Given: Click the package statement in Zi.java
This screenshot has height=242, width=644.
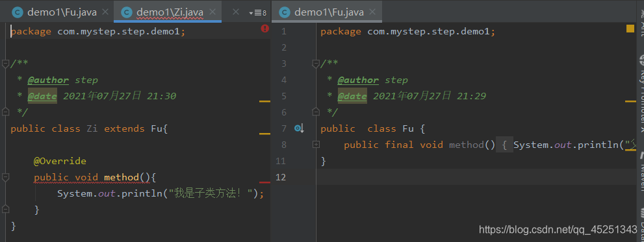Looking at the screenshot, I should (98, 31).
